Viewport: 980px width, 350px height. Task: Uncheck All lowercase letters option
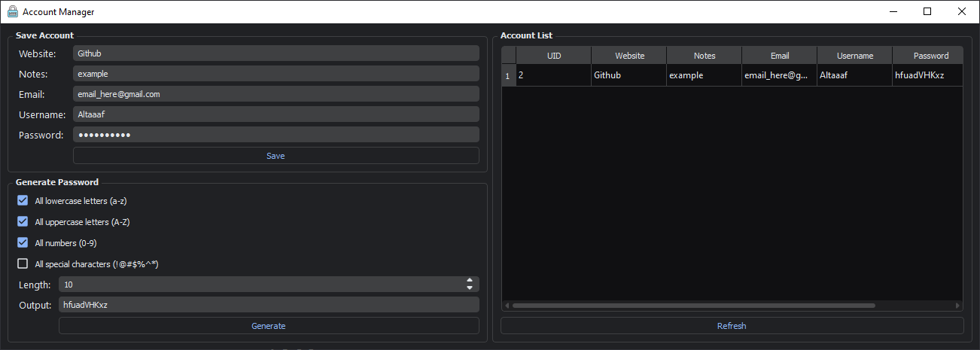[23, 200]
